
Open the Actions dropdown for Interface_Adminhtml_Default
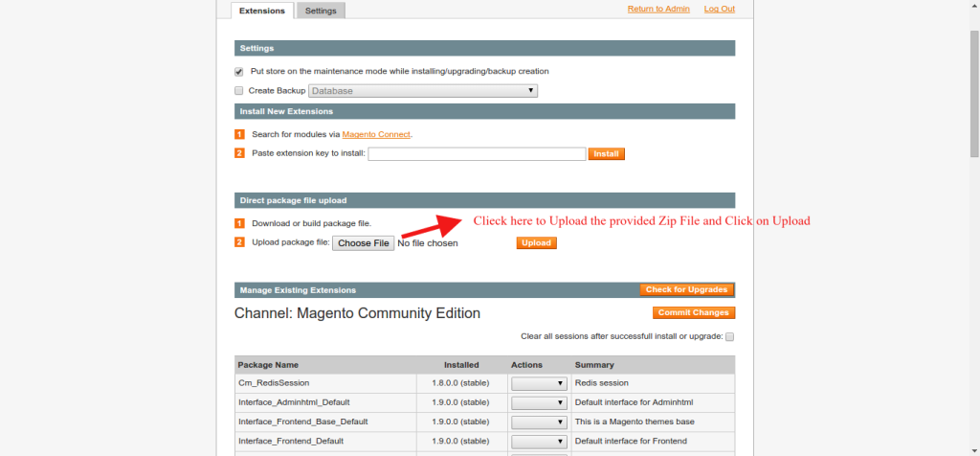point(539,402)
